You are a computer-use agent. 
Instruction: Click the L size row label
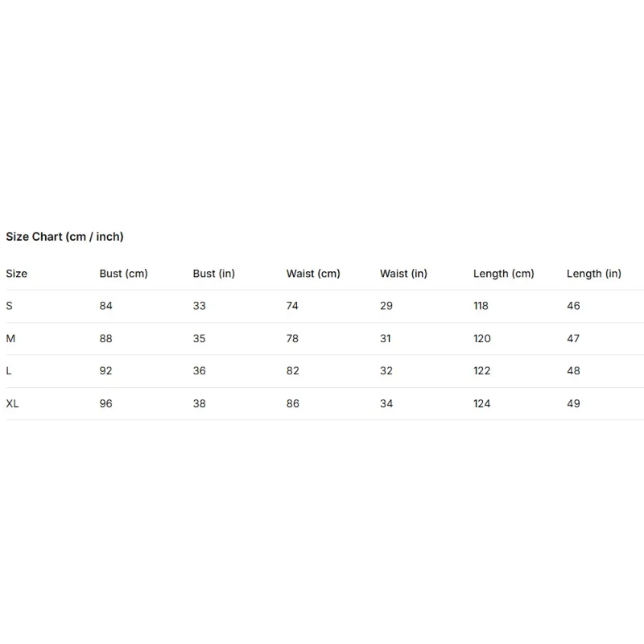(8, 371)
